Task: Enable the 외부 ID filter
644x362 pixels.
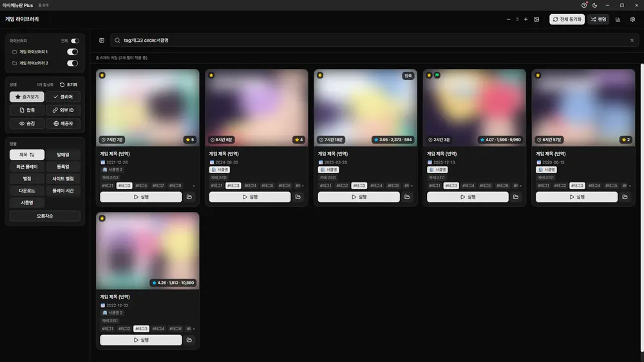Action: (63, 110)
